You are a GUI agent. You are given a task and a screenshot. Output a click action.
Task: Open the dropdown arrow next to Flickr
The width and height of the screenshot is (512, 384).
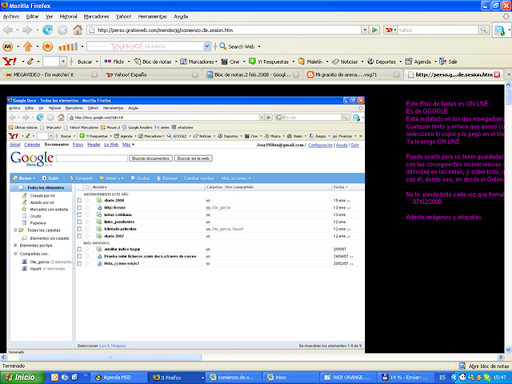[x=129, y=62]
